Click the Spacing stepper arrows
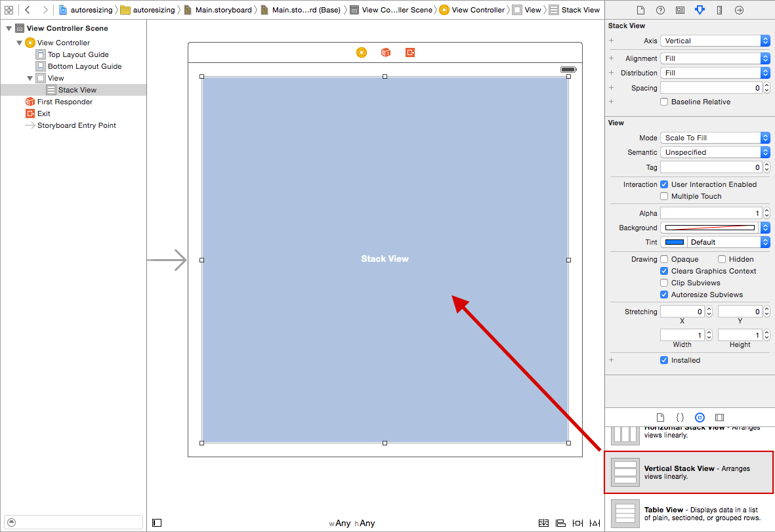The height and width of the screenshot is (532, 775). pyautogui.click(x=766, y=88)
